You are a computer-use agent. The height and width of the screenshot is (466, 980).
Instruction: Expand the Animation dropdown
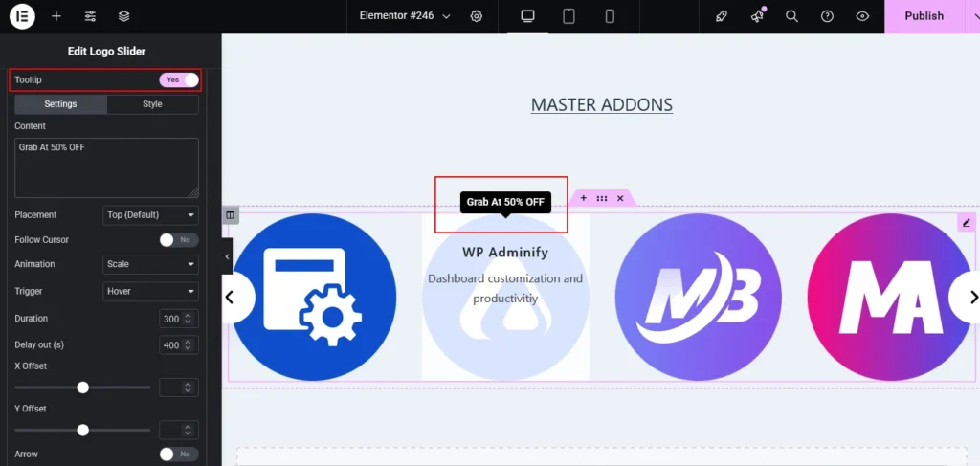pos(150,264)
